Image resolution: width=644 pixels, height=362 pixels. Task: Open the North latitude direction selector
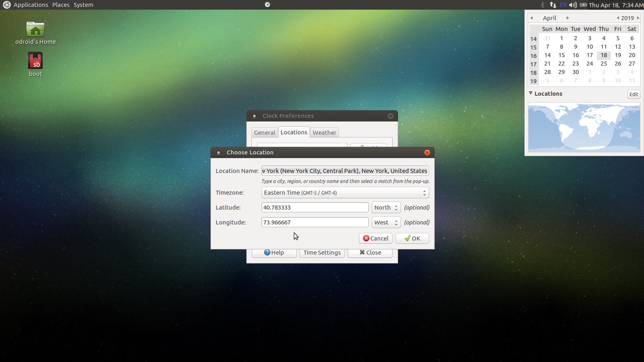[386, 207]
